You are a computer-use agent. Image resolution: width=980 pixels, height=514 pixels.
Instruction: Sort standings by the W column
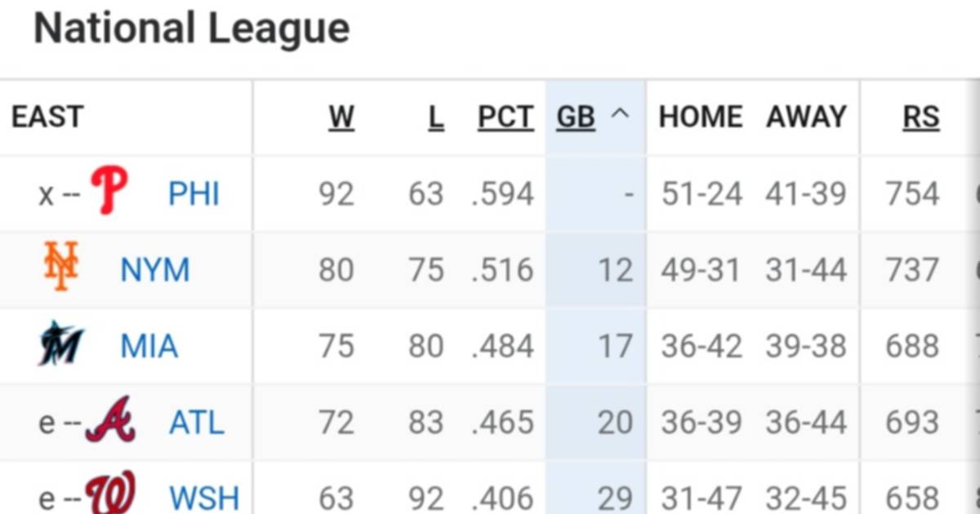[343, 117]
